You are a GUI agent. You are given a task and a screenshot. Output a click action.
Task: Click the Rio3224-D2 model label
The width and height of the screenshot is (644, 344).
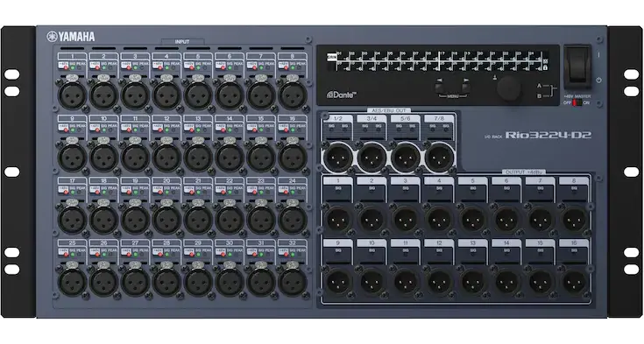point(548,135)
